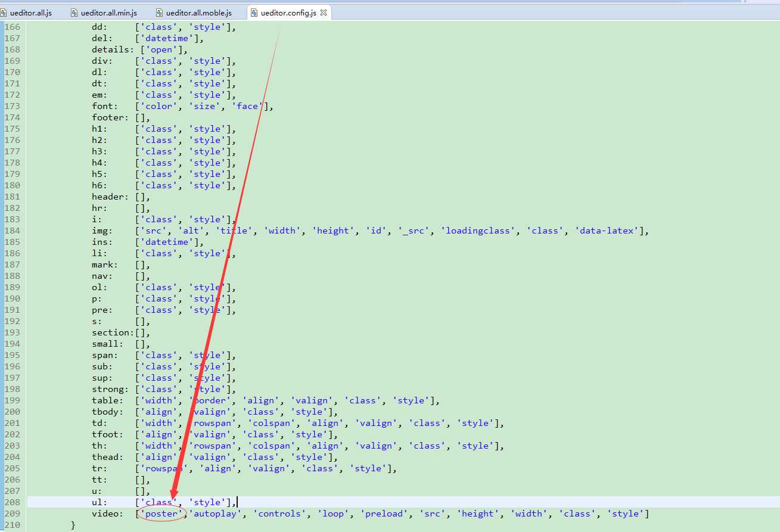The image size is (780, 532).
Task: Click the img: key
Action: coord(102,231)
